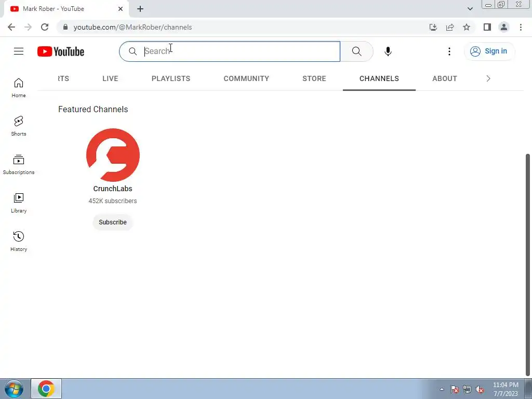Viewport: 532px width, 399px height.
Task: Open the Windows Start menu
Action: click(x=14, y=389)
